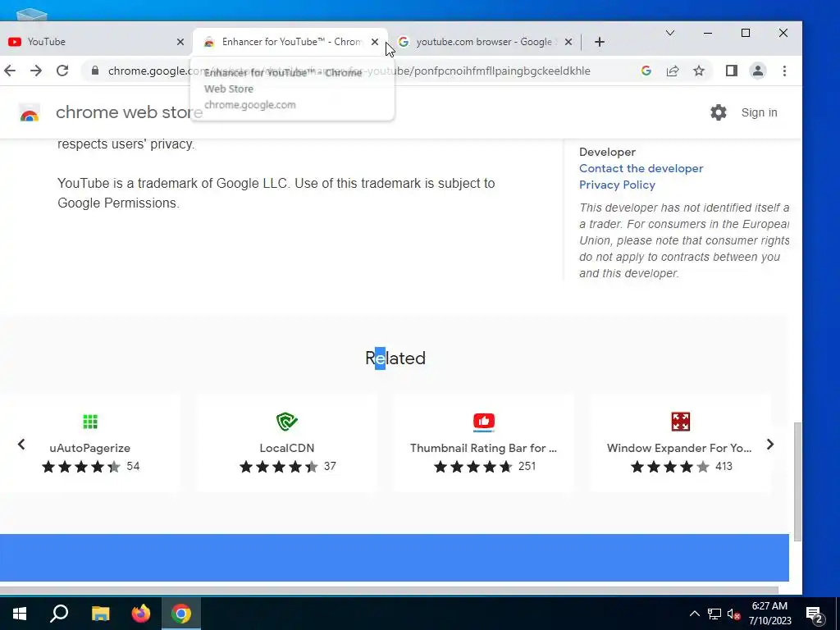
Task: Close the YouTube tab
Action: pos(180,42)
